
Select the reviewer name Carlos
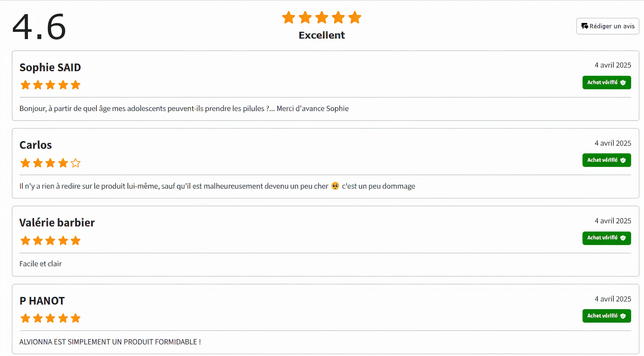pos(36,145)
